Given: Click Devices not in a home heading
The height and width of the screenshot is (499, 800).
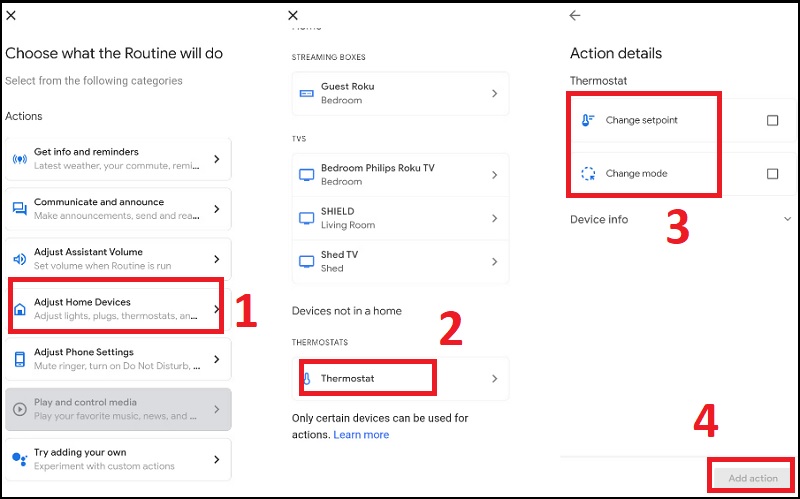Looking at the screenshot, I should click(346, 311).
